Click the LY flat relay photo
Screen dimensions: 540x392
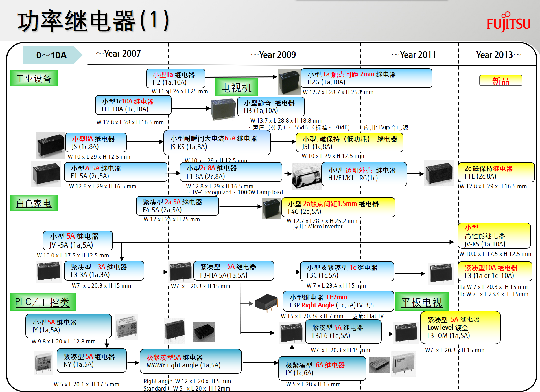379,365
